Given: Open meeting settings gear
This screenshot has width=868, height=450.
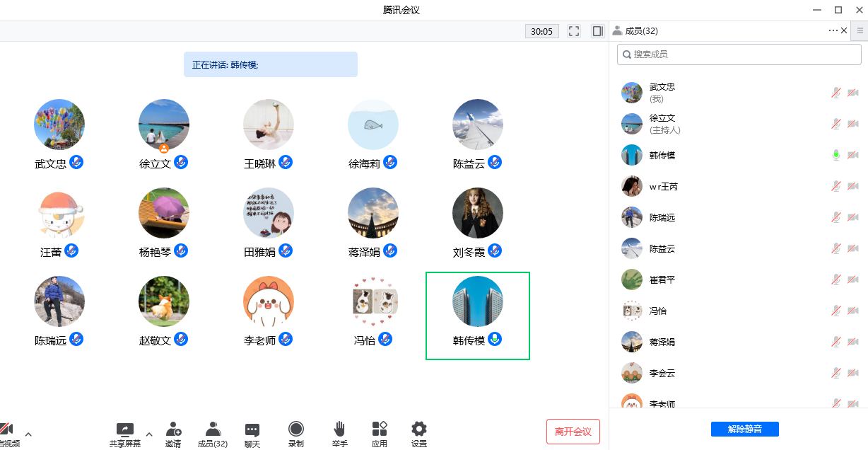Looking at the screenshot, I should [x=419, y=433].
